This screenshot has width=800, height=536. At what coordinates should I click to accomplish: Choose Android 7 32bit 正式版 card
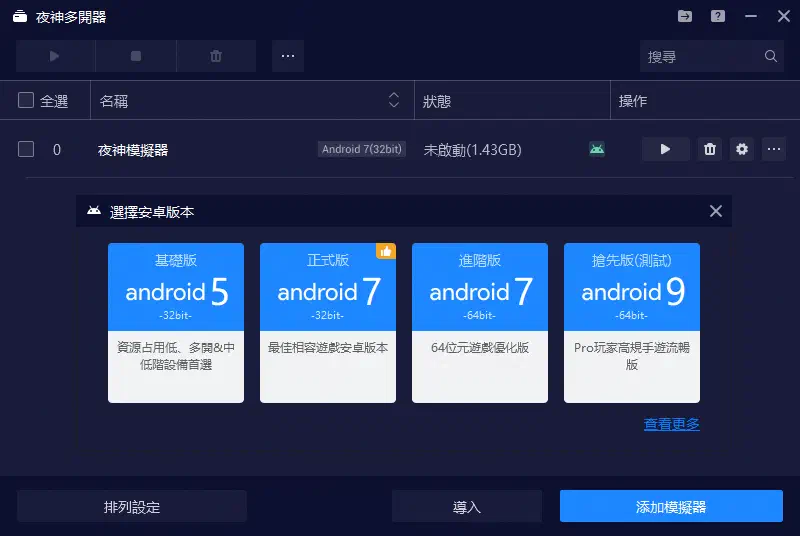coord(328,322)
